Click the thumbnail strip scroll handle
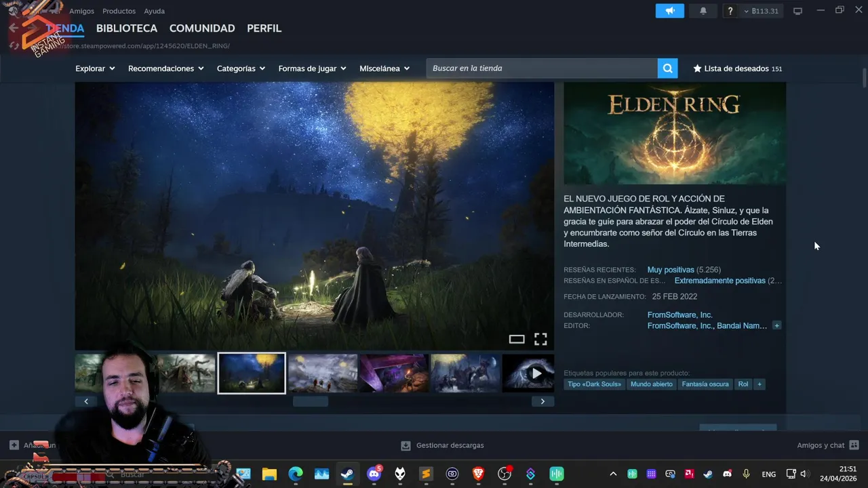Viewport: 868px width, 488px height. pos(311,401)
